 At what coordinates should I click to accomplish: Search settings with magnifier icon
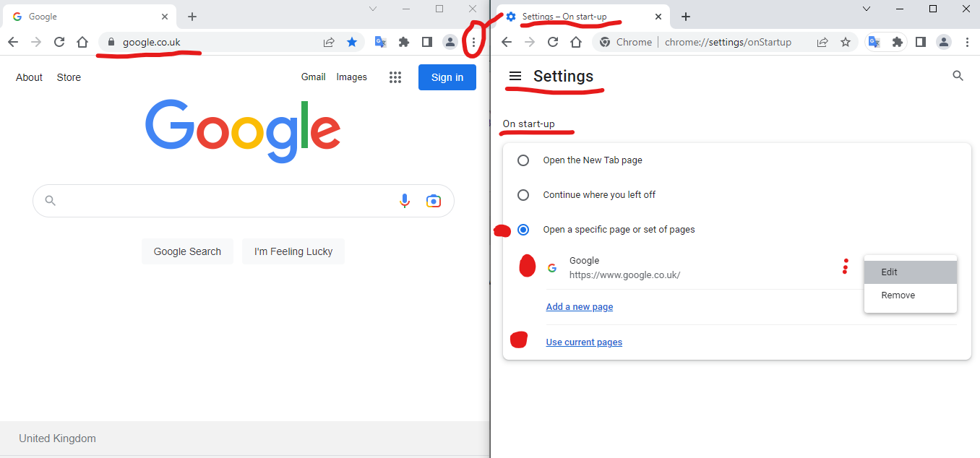point(958,76)
